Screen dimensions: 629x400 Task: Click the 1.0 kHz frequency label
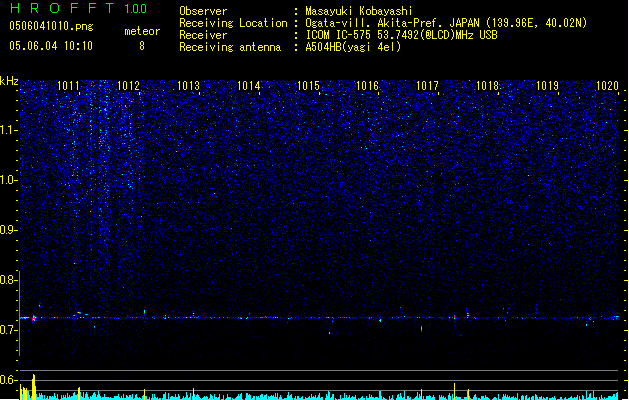8,180
